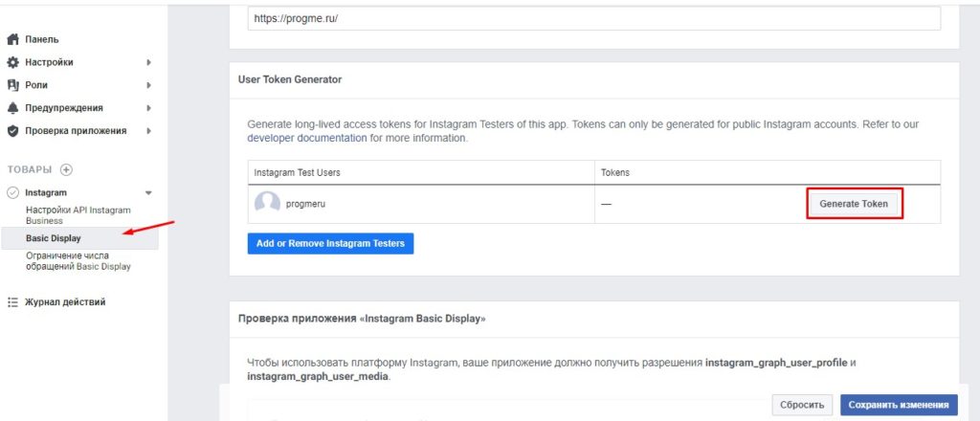Screen dimensions: 980x421
Task: Click the shield icon beside Проверка приложения
Action: [x=12, y=131]
